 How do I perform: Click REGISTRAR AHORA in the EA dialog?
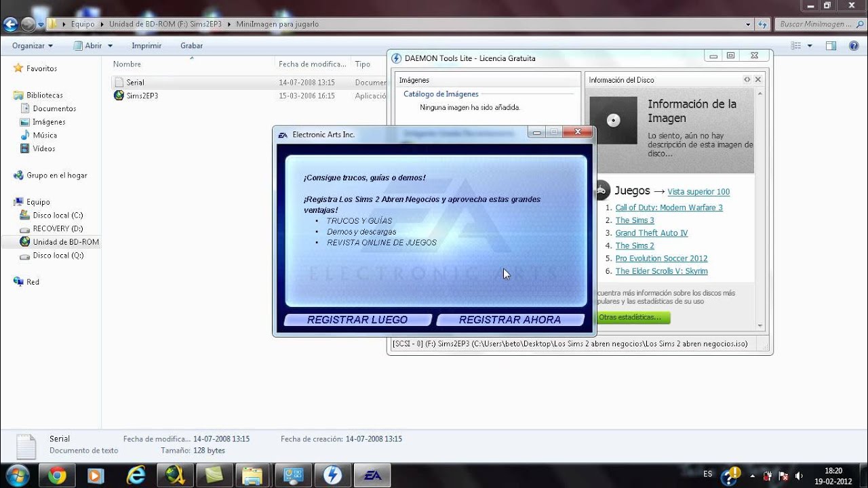pyautogui.click(x=510, y=320)
